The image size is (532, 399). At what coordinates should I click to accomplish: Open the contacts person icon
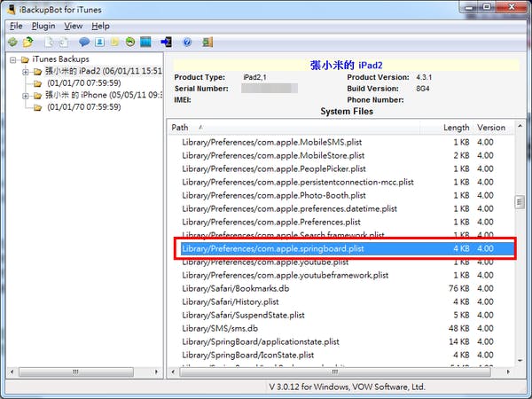pyautogui.click(x=99, y=42)
